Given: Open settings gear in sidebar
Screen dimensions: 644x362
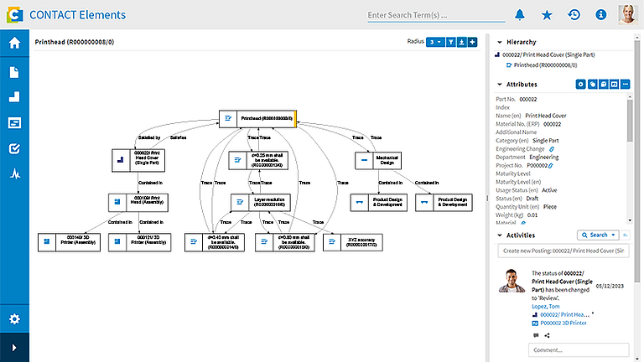Looking at the screenshot, I should point(14,319).
